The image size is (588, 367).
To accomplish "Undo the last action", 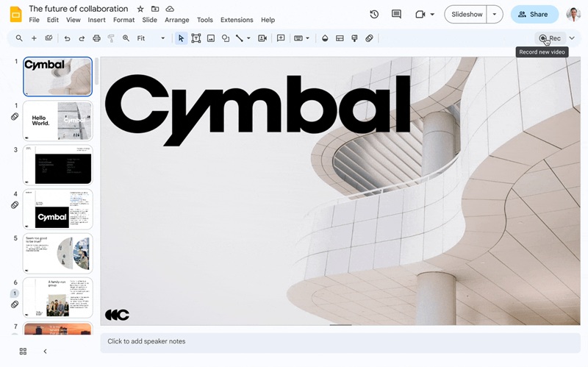I will (x=67, y=38).
